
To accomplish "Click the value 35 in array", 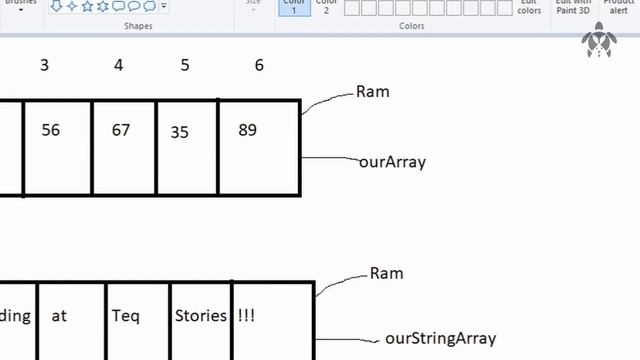I will tap(180, 132).
